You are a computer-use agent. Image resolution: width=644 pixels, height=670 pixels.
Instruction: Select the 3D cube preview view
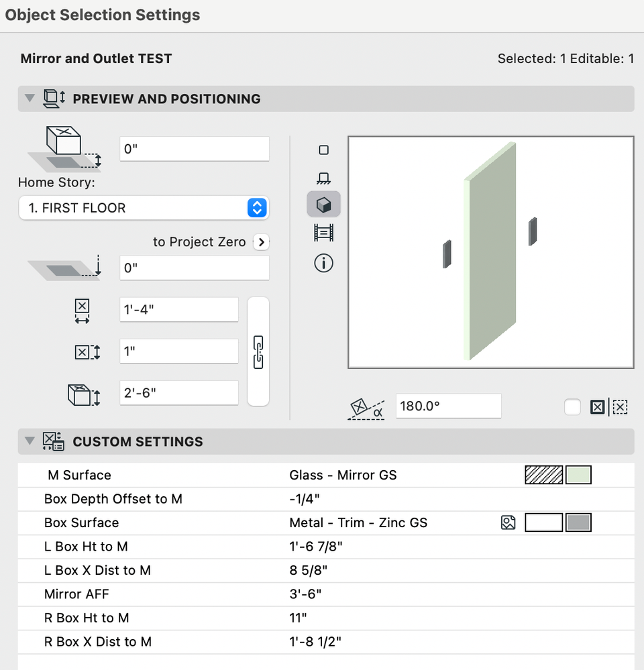click(x=323, y=205)
